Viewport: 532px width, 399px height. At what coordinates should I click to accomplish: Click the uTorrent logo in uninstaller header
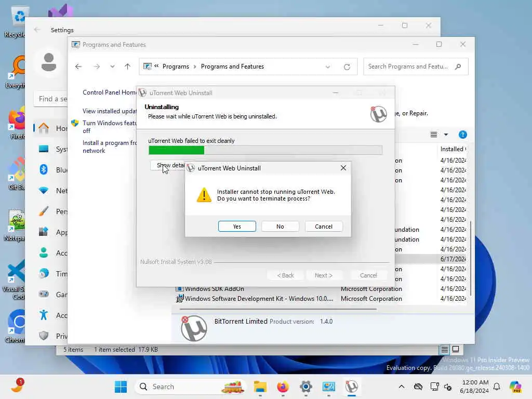[x=378, y=114]
